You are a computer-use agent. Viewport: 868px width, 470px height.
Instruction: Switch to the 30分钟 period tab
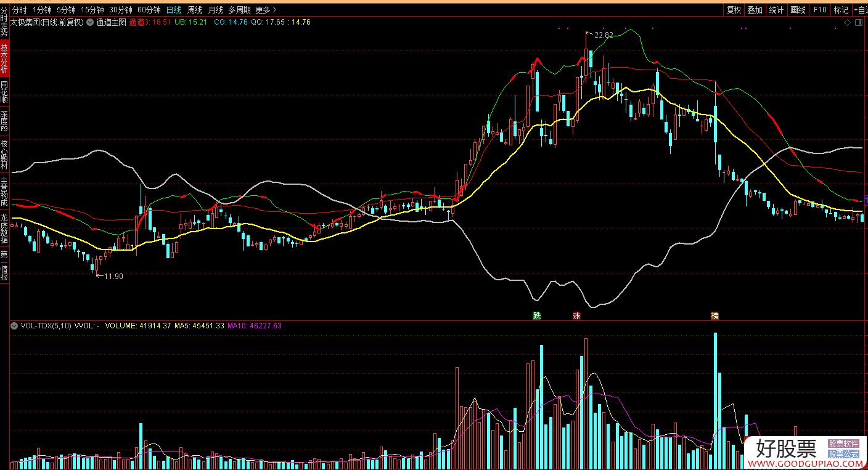(121, 10)
